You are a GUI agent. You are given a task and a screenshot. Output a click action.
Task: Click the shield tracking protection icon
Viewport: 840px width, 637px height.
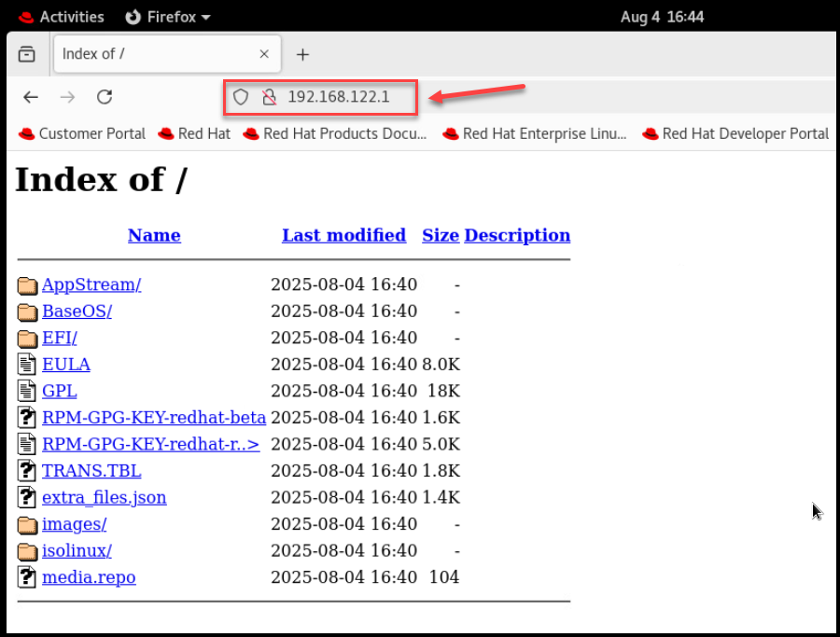click(241, 97)
